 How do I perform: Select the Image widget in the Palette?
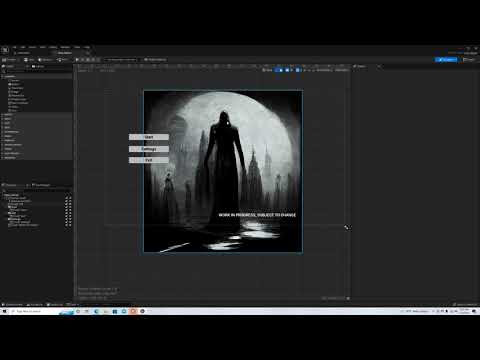[14, 92]
